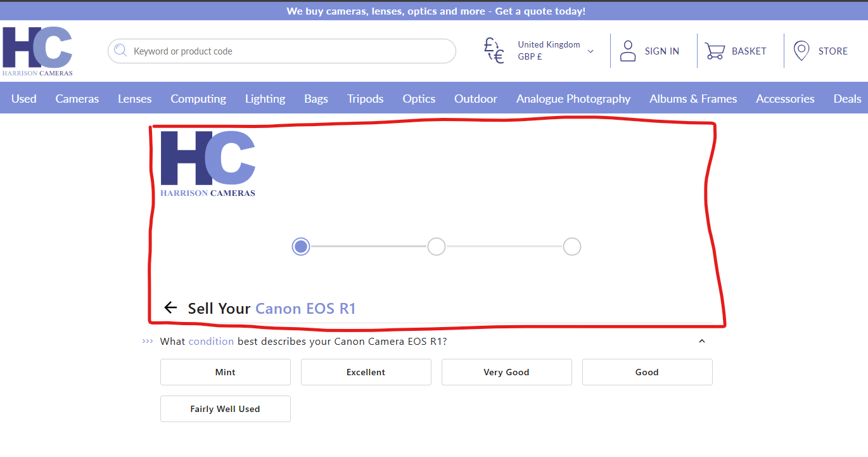Image resolution: width=868 pixels, height=457 pixels.
Task: Open the Accessories menu
Action: [x=785, y=98]
